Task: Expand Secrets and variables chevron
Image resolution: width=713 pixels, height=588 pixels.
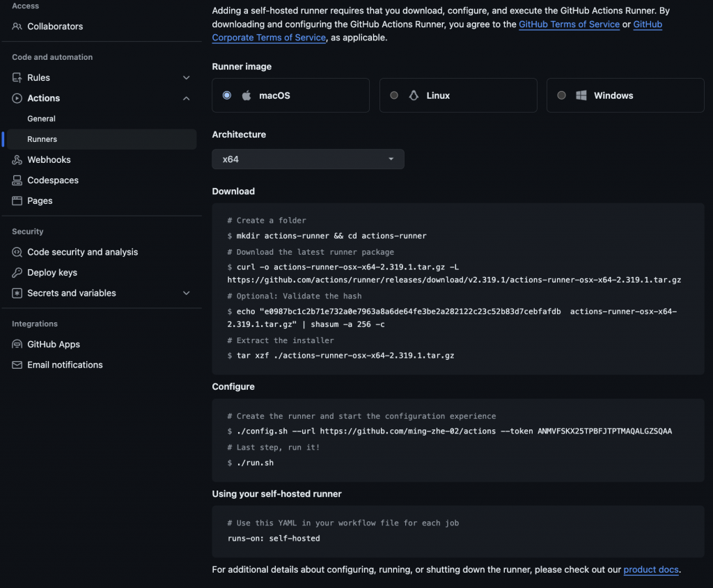Action: click(186, 293)
